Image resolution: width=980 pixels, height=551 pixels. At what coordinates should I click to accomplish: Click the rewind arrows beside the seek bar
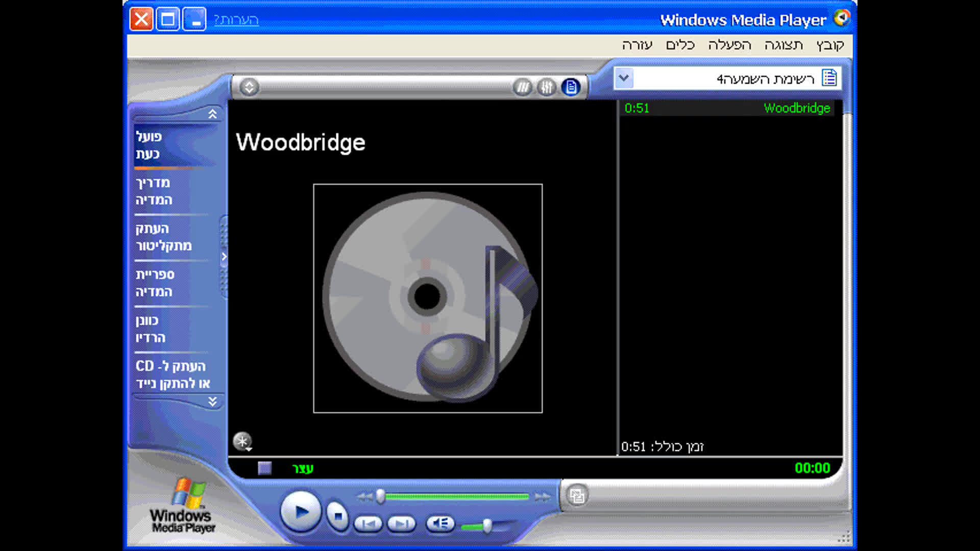point(364,496)
